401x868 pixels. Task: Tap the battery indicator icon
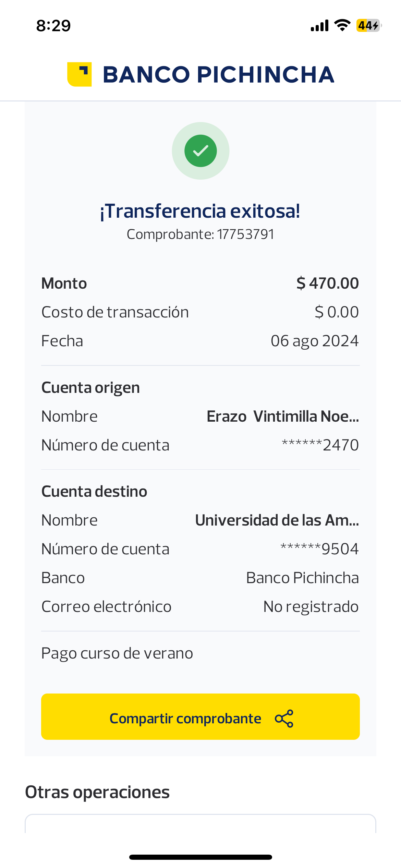coord(369,25)
